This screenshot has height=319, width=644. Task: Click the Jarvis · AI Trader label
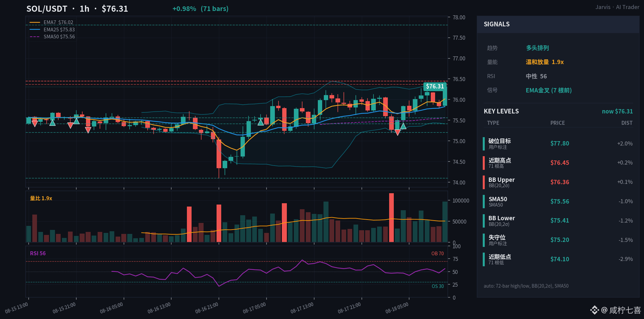pyautogui.click(x=617, y=7)
